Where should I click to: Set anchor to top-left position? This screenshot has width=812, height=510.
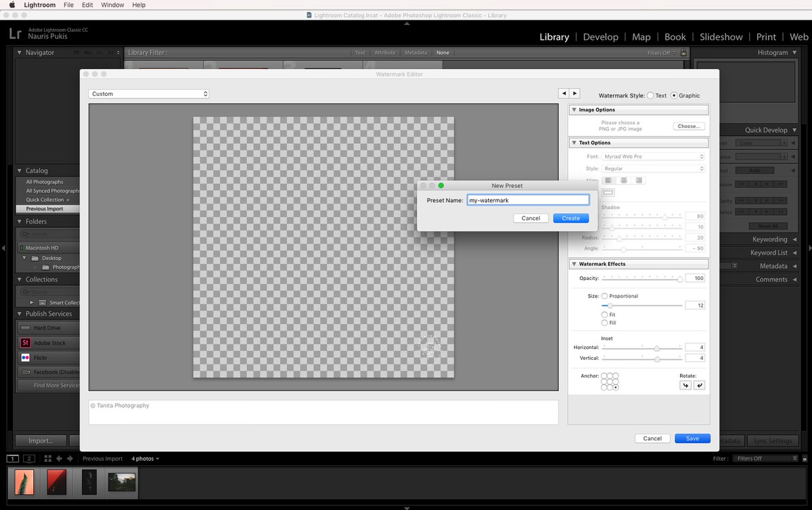(x=604, y=375)
